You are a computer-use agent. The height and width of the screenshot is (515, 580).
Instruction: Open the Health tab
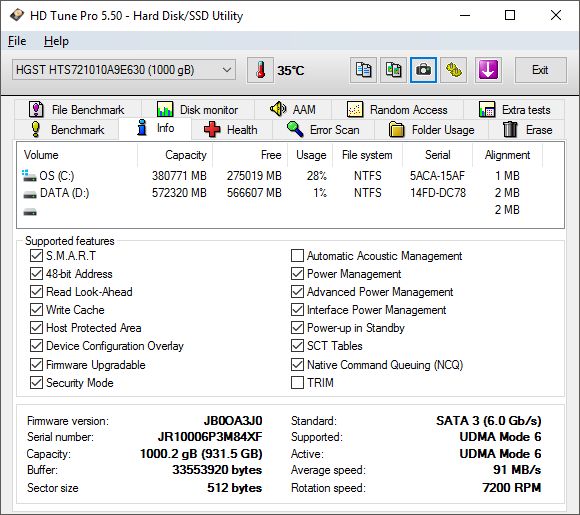coord(231,130)
